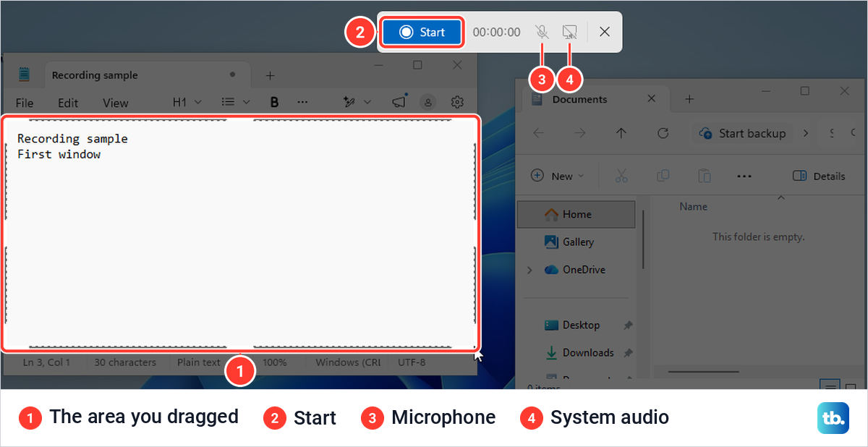Maximize the Notepad window

(417, 65)
